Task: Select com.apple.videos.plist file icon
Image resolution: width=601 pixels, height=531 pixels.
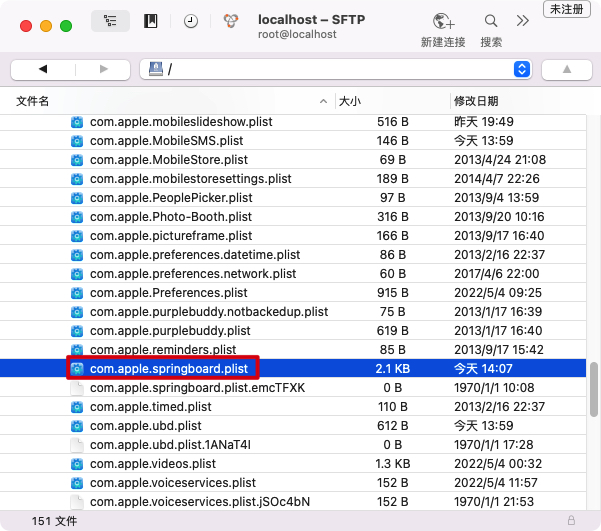Action: (77, 464)
